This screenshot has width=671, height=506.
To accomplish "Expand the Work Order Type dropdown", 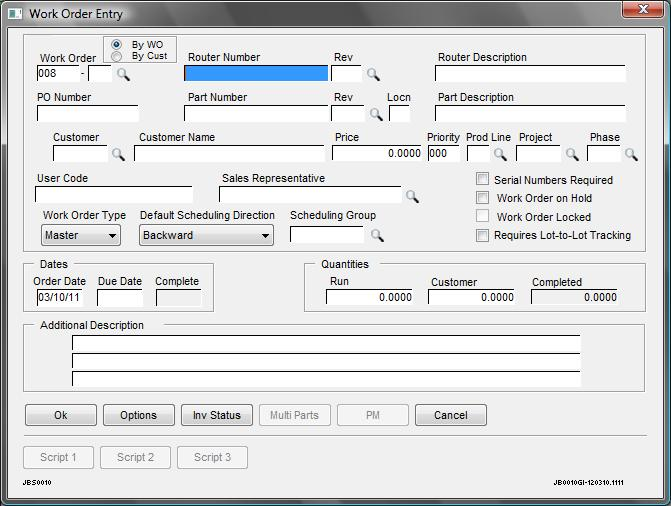I will 81,235.
